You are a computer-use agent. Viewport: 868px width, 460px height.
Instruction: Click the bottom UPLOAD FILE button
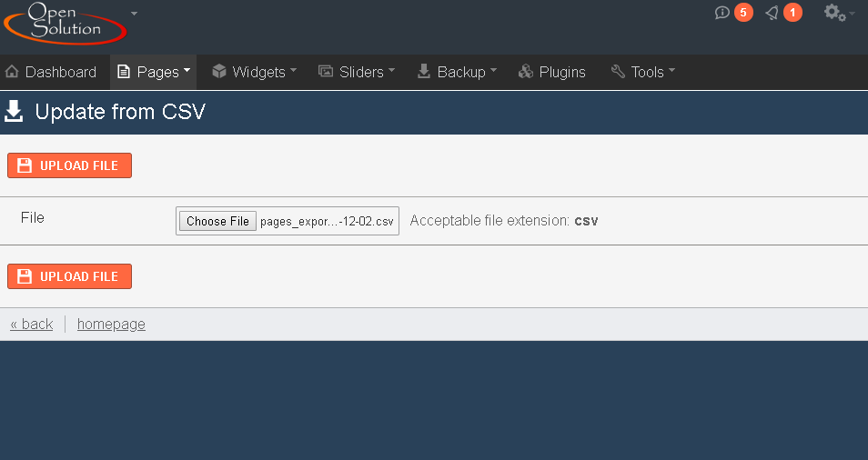pyautogui.click(x=70, y=276)
